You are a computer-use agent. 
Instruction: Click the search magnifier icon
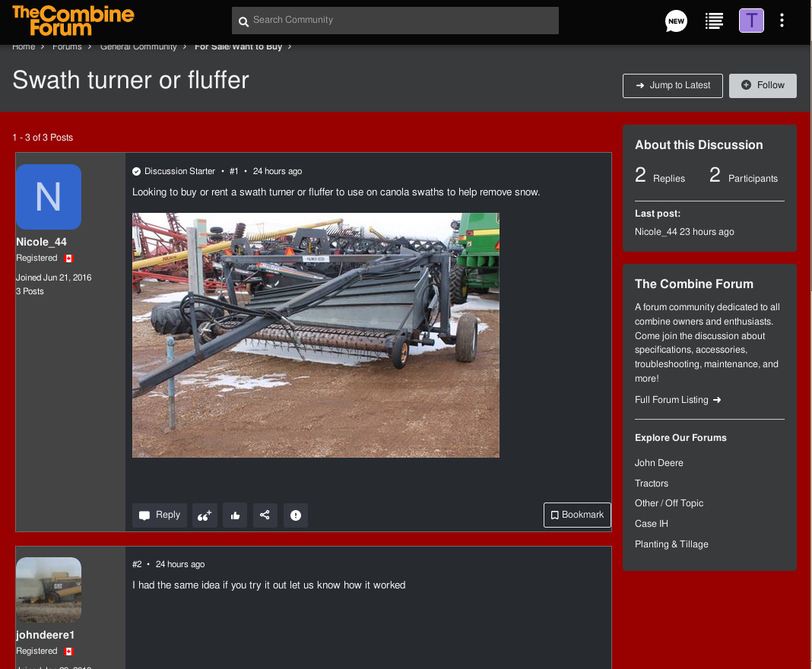click(243, 21)
